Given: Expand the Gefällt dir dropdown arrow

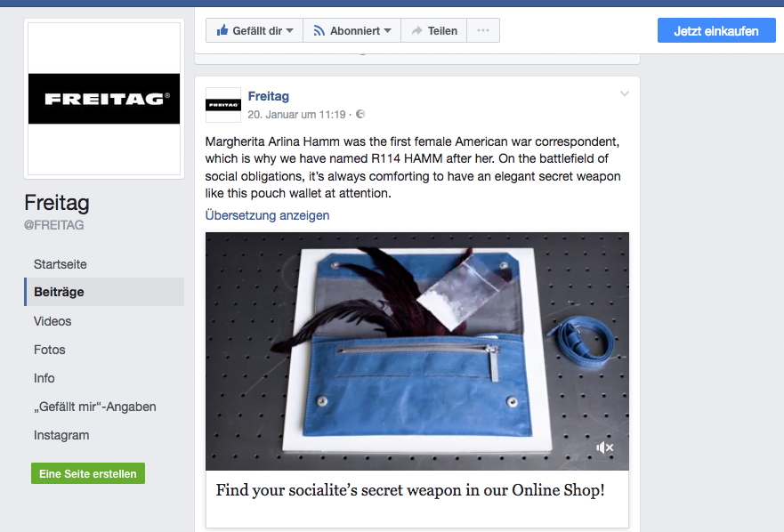Looking at the screenshot, I should pyautogui.click(x=289, y=31).
